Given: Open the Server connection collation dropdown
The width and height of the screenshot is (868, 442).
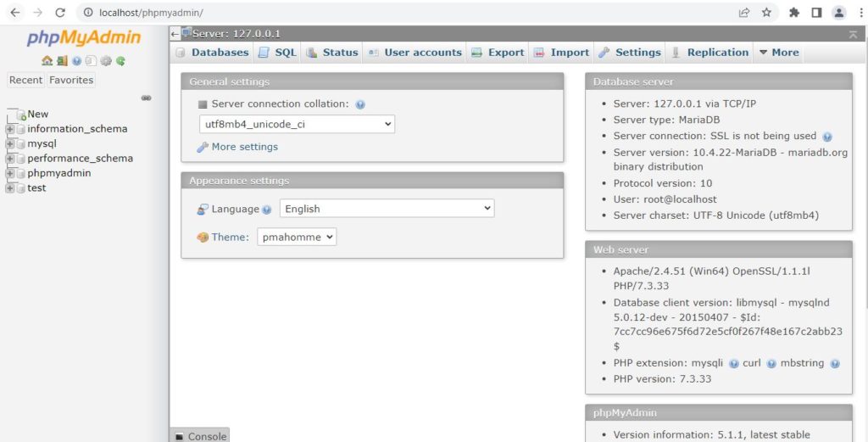Looking at the screenshot, I should point(297,124).
